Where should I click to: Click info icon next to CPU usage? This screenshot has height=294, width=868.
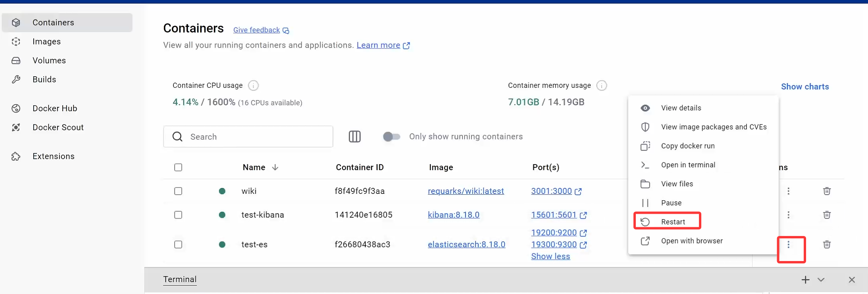tap(253, 85)
